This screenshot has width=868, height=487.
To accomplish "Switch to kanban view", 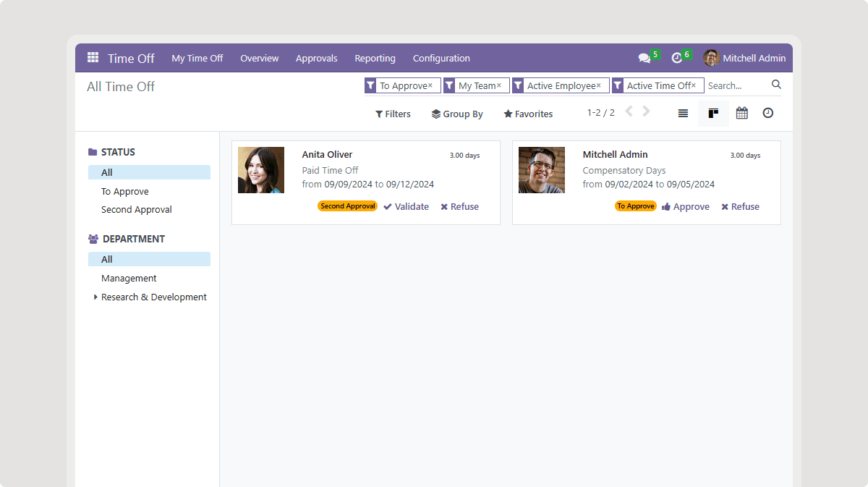I will [x=713, y=114].
